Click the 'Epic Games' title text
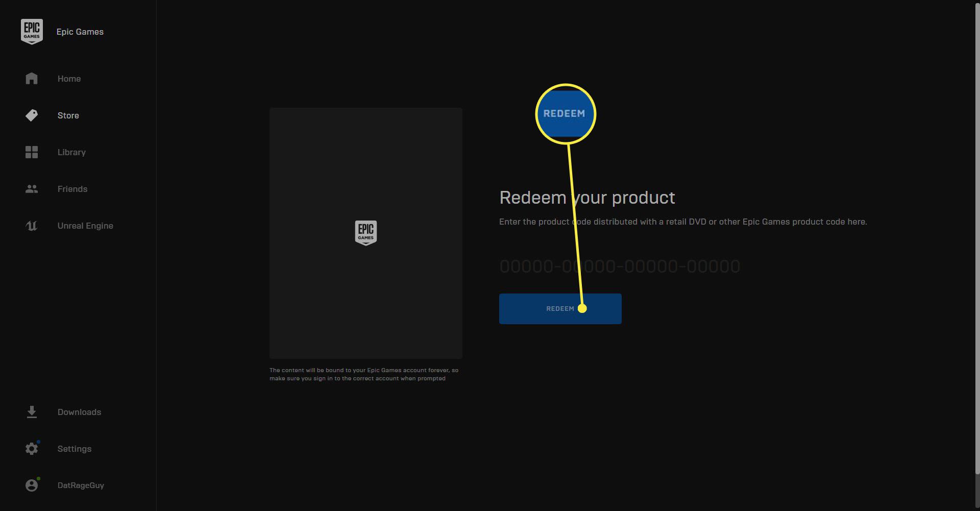The width and height of the screenshot is (980, 511). (80, 32)
